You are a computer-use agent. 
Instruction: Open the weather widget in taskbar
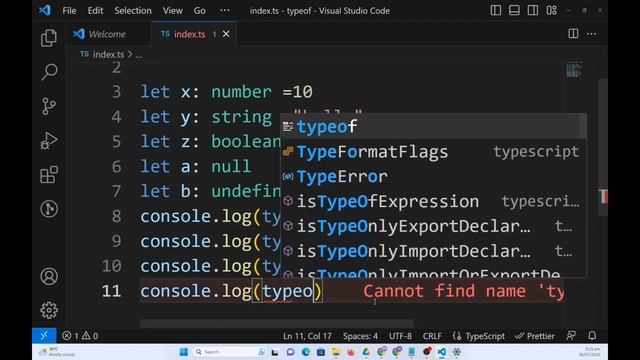(57, 352)
